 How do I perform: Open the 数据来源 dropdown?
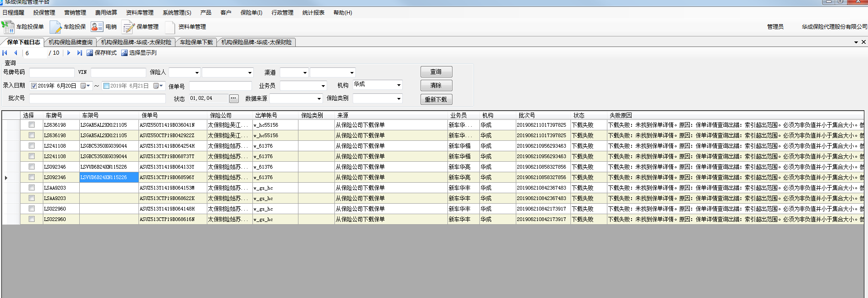pyautogui.click(x=319, y=98)
